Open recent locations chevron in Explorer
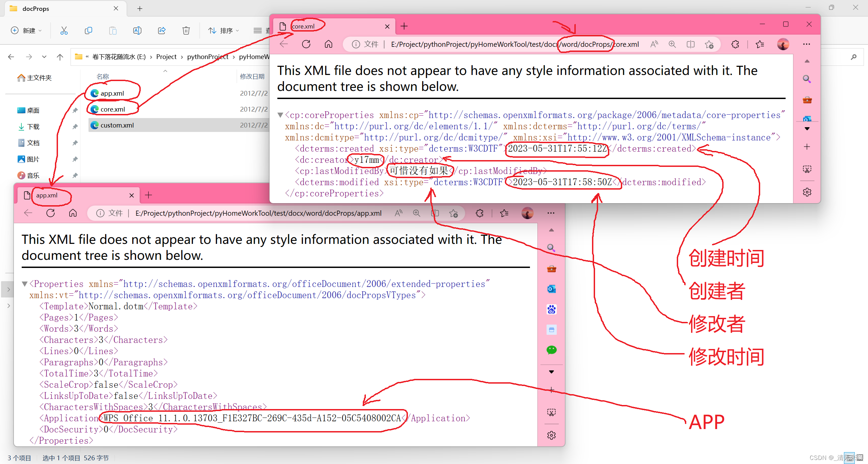This screenshot has width=868, height=464. 44,57
